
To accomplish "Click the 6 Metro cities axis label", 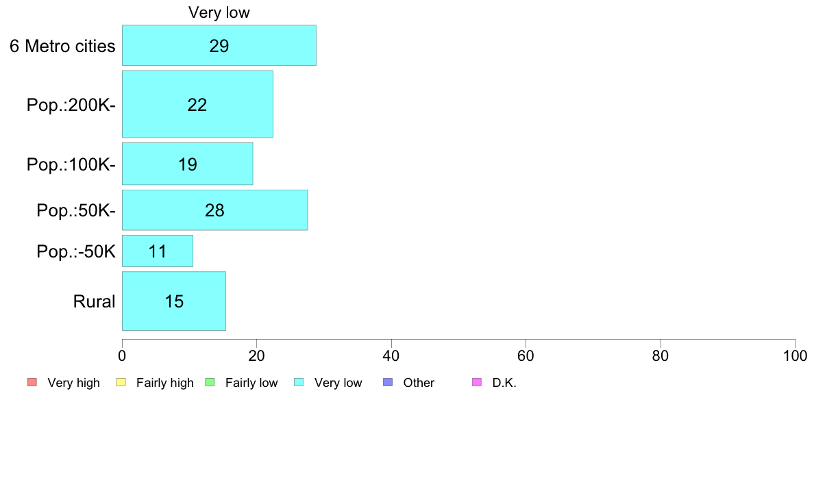I will [62, 46].
